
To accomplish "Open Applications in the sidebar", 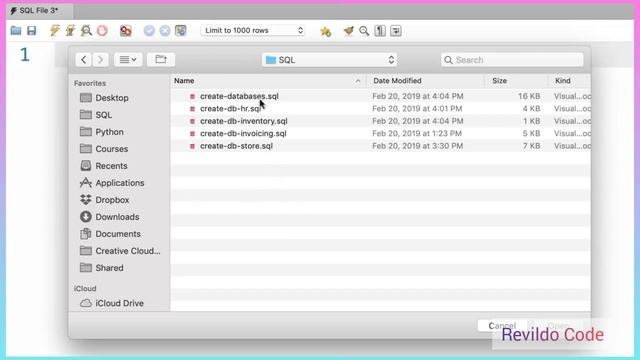I will (x=112, y=183).
